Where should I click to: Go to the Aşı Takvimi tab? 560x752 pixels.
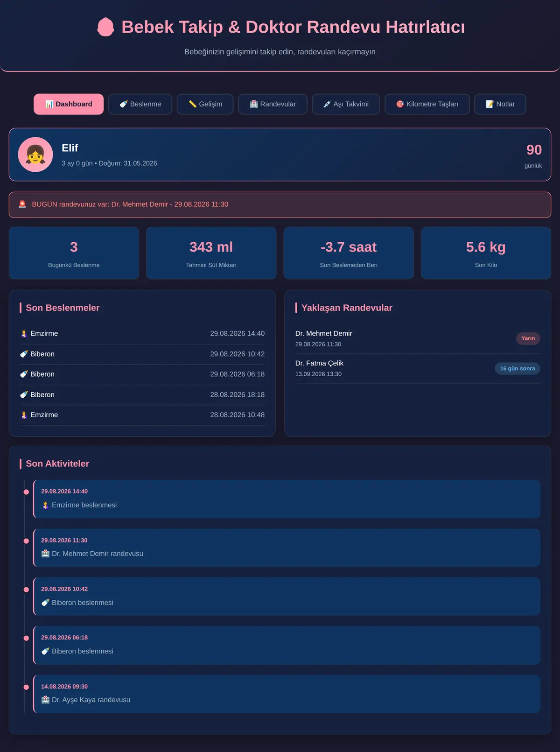point(346,104)
